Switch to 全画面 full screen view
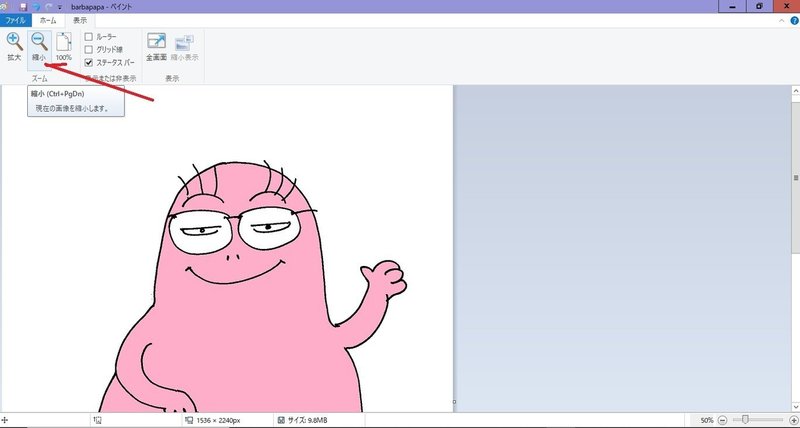This screenshot has height=428, width=800. pyautogui.click(x=156, y=42)
